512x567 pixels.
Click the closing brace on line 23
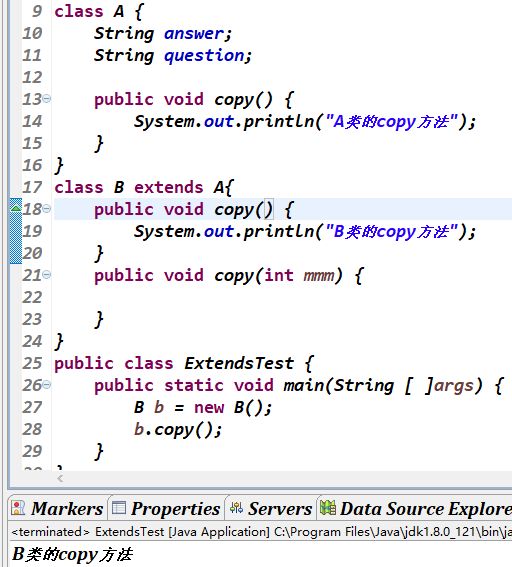99,319
